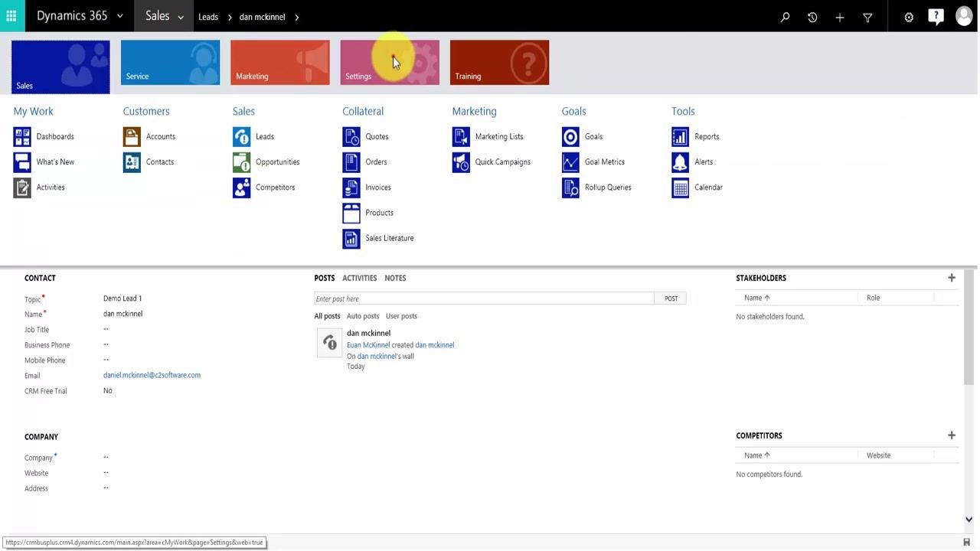The height and width of the screenshot is (551, 980).
Task: Filter by All posts
Action: click(327, 316)
